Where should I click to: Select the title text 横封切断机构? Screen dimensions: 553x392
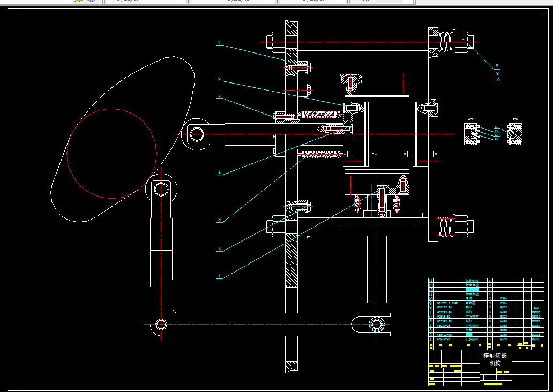pyautogui.click(x=495, y=359)
